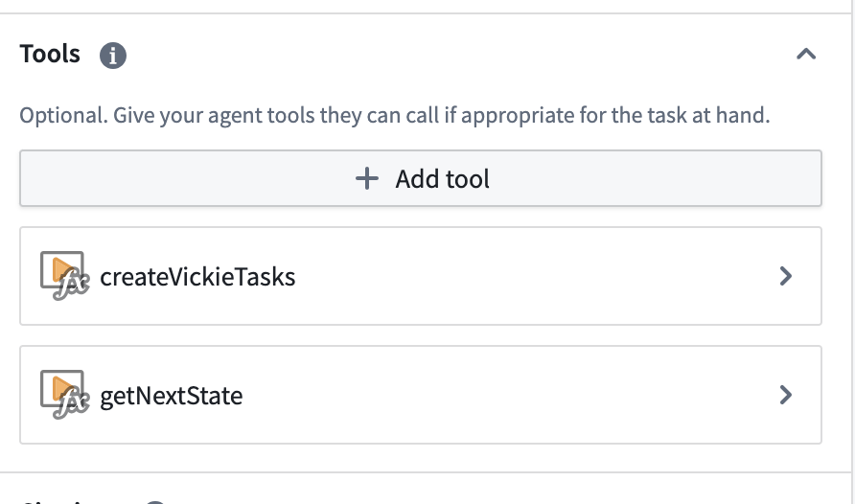This screenshot has height=504, width=855.
Task: Click the Tools section heading
Action: (x=50, y=54)
